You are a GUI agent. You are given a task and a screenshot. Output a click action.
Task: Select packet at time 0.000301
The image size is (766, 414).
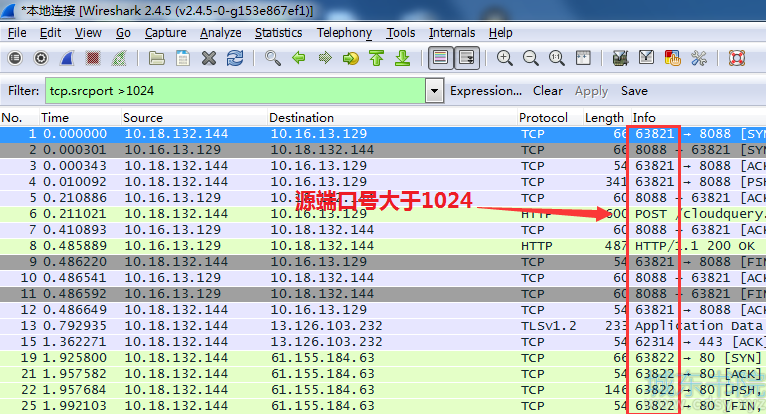click(x=383, y=150)
